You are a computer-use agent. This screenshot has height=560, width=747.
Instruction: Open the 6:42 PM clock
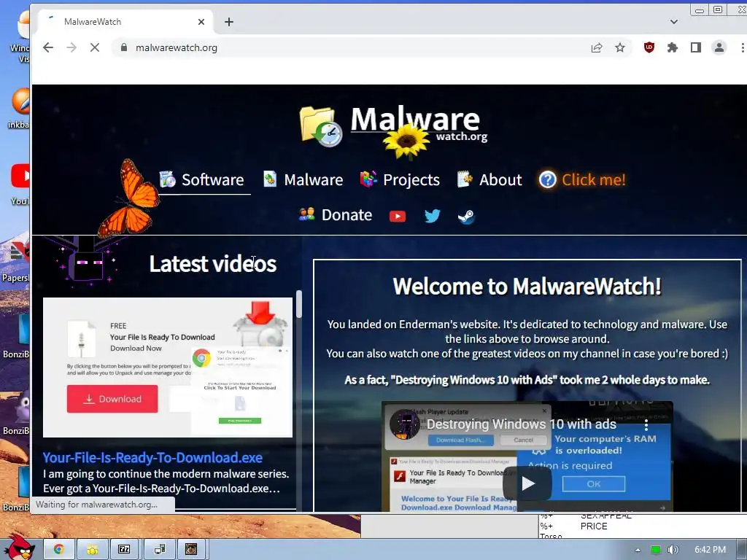710,550
